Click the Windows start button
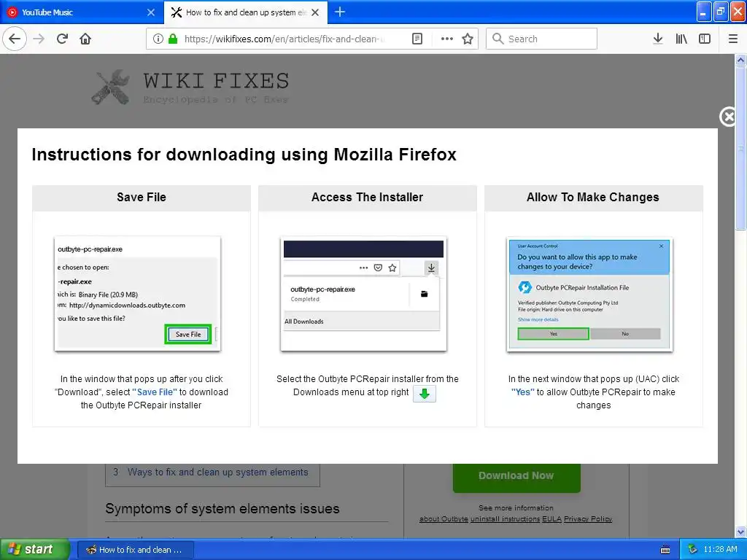 pos(34,550)
